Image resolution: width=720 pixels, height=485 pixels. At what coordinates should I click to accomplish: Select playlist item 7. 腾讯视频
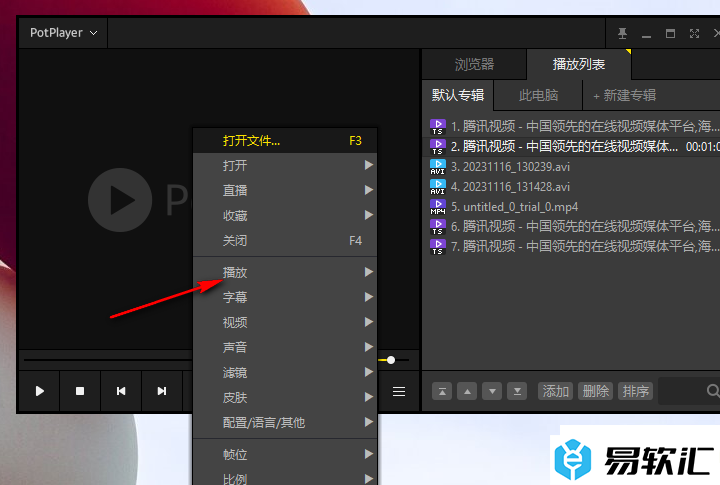(571, 247)
